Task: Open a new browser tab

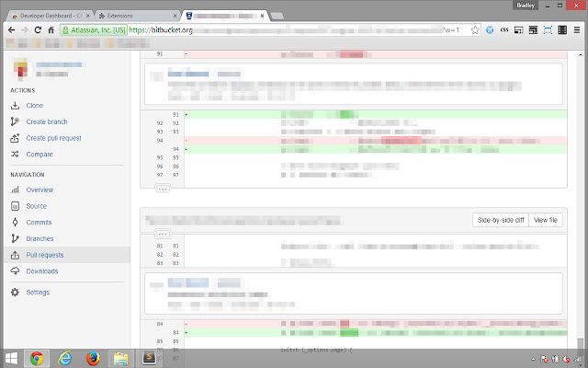Action: click(x=277, y=17)
